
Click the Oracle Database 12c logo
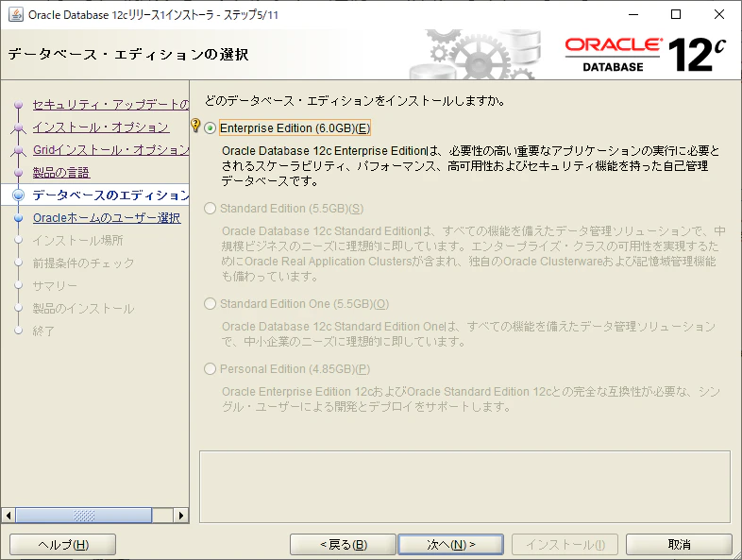point(646,55)
